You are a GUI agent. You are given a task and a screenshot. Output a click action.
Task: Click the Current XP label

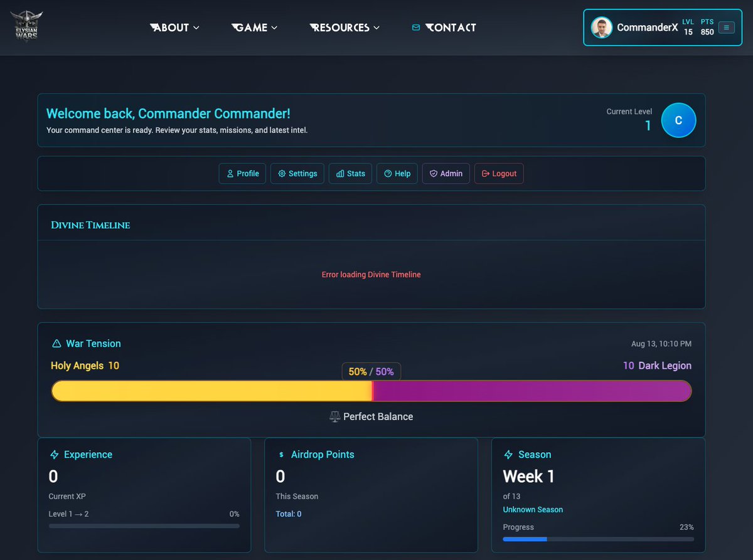(x=67, y=497)
